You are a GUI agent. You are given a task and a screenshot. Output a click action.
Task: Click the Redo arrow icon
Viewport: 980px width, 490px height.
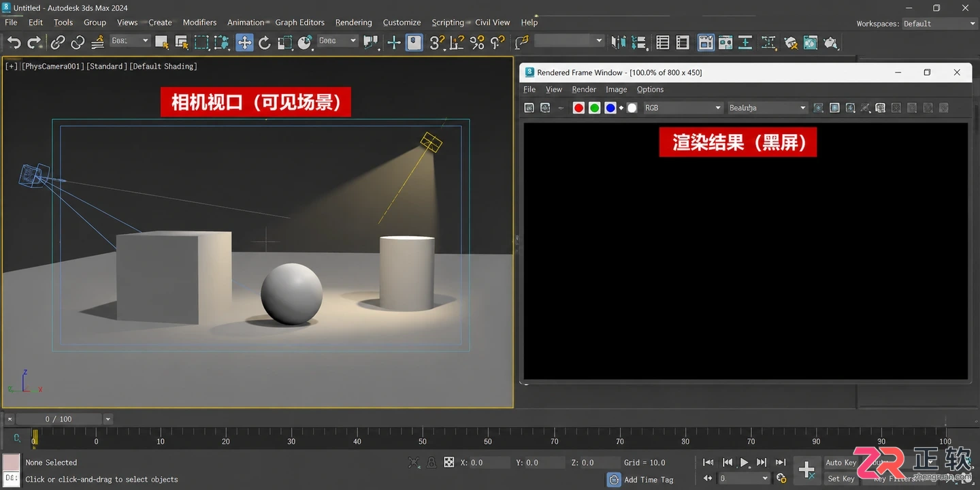point(34,42)
